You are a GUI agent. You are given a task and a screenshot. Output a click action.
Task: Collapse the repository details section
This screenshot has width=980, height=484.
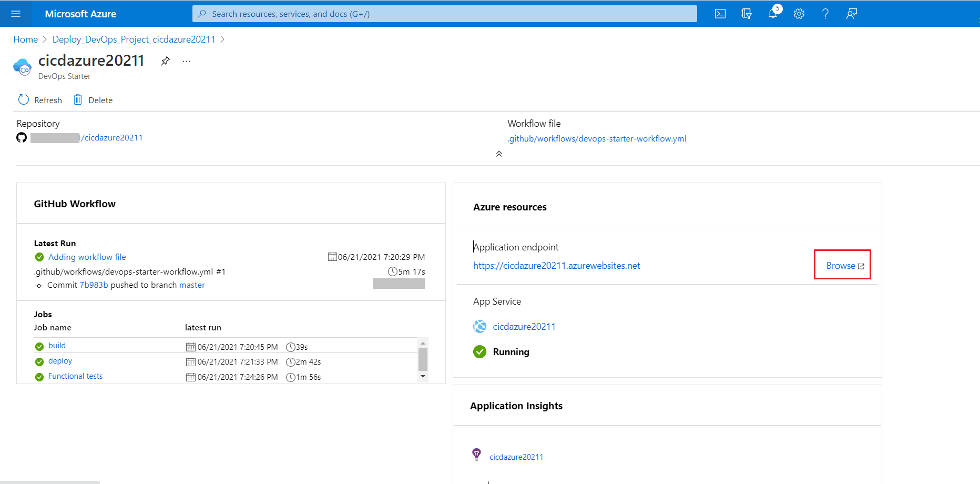click(498, 154)
